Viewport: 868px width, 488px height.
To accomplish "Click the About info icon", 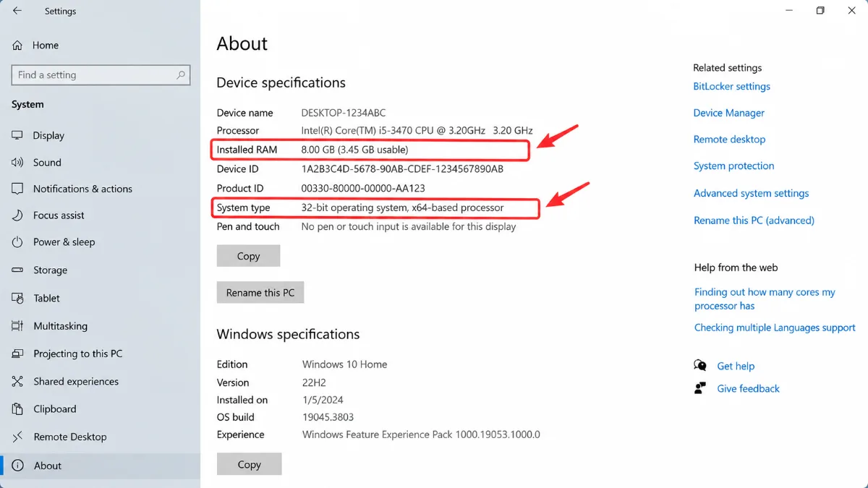I will pyautogui.click(x=18, y=466).
